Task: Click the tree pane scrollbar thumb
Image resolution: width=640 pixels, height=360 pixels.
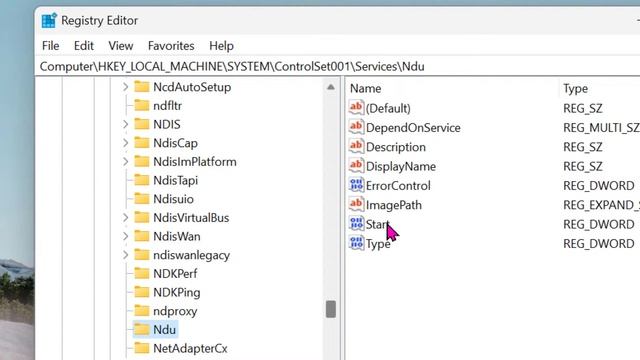Action: 331,309
